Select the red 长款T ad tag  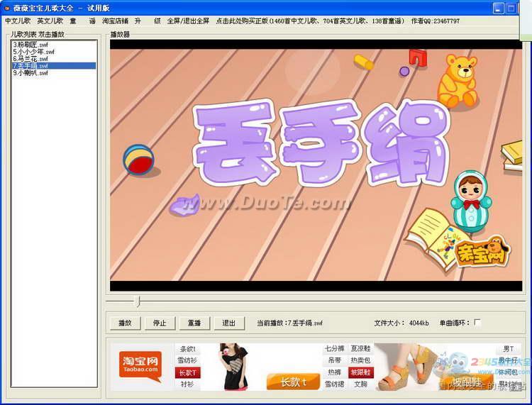(187, 372)
